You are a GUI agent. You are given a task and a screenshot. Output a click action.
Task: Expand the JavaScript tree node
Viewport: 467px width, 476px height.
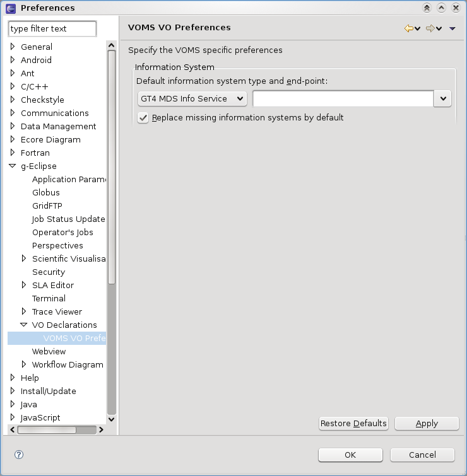(x=13, y=417)
